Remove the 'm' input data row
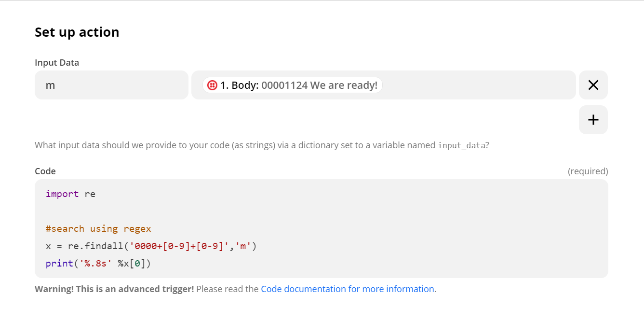 [x=593, y=85]
